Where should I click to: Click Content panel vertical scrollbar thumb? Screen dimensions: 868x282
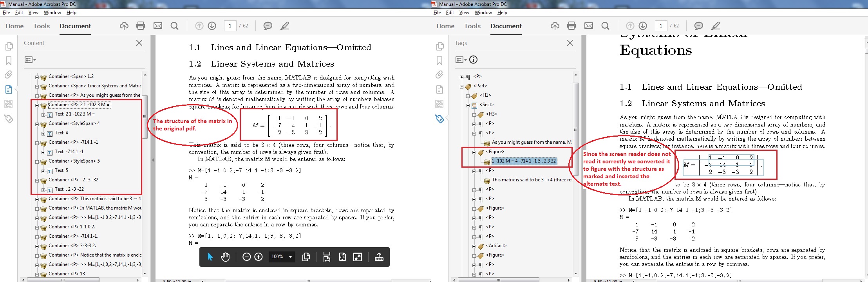click(x=145, y=116)
